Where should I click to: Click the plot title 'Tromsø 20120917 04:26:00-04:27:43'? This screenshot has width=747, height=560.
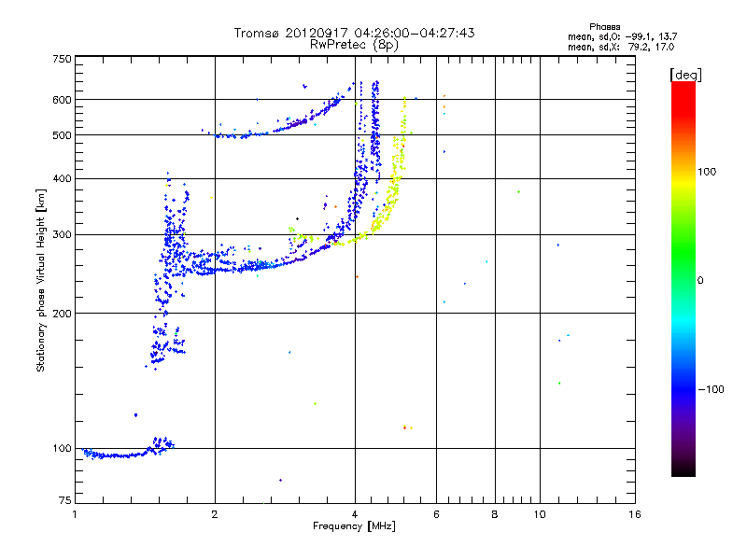tap(354, 33)
